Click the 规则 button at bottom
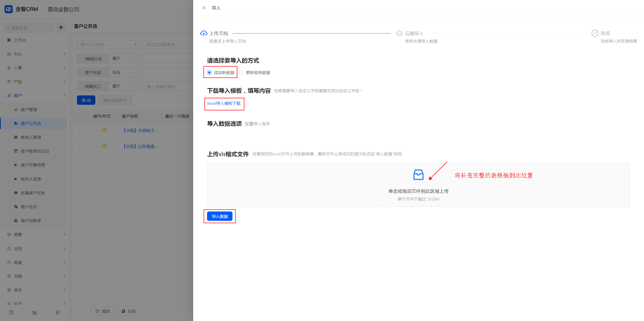Viewport: 644px width, 321px height. coord(103,311)
